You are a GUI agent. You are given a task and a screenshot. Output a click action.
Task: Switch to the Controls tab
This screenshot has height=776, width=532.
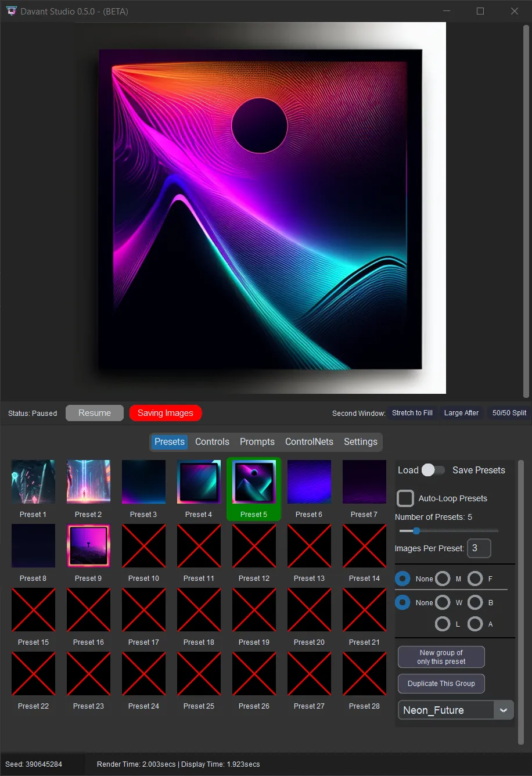tap(212, 441)
